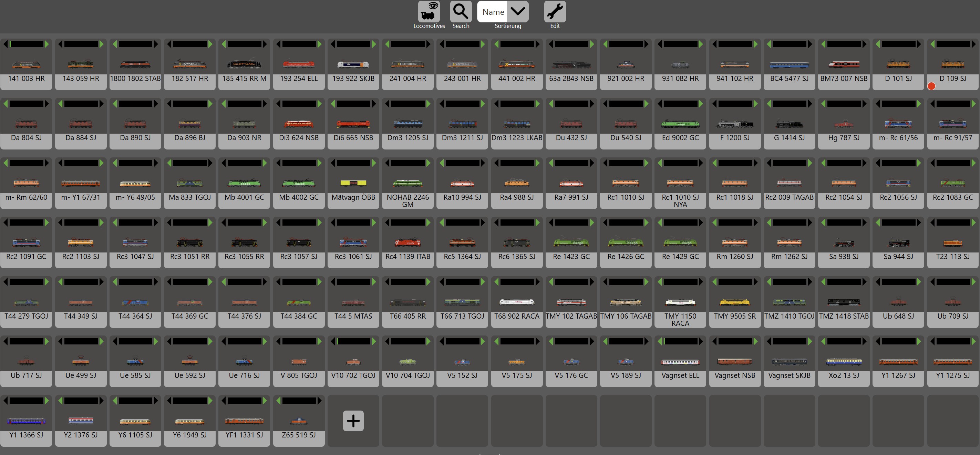Select the Sa 938 SJ steam engine image

[844, 243]
